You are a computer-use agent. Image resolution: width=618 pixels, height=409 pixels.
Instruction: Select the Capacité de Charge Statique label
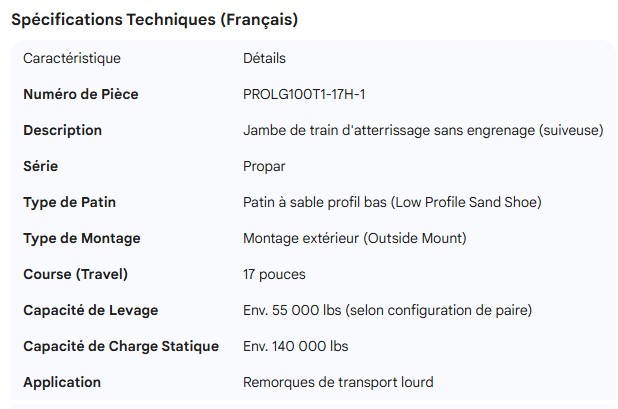click(120, 346)
